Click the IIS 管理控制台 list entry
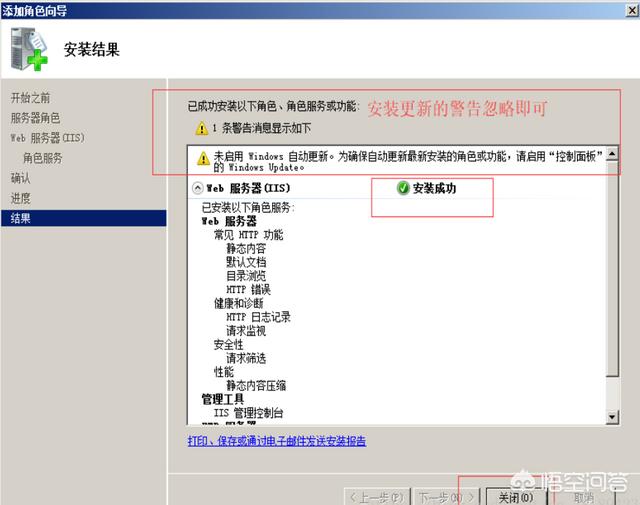 [x=249, y=413]
